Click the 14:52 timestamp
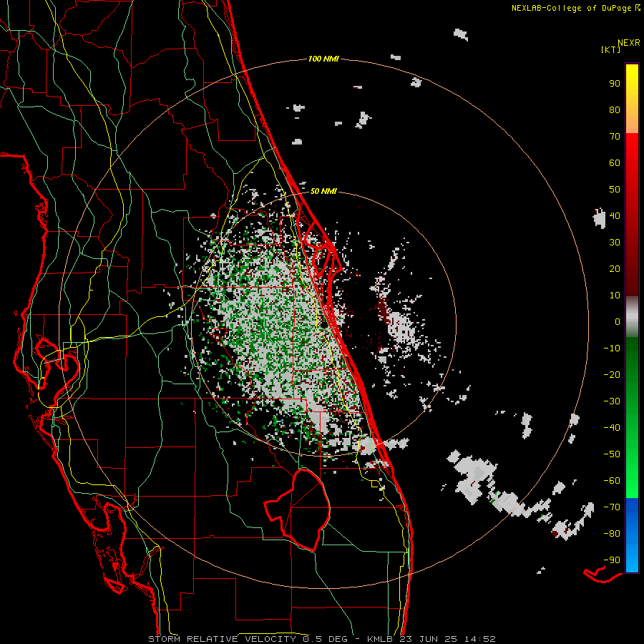The height and width of the screenshot is (644, 644). point(479,639)
